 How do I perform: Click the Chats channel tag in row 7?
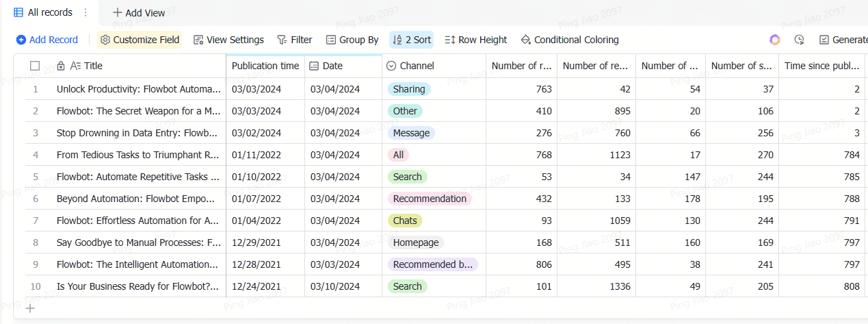[x=405, y=221]
